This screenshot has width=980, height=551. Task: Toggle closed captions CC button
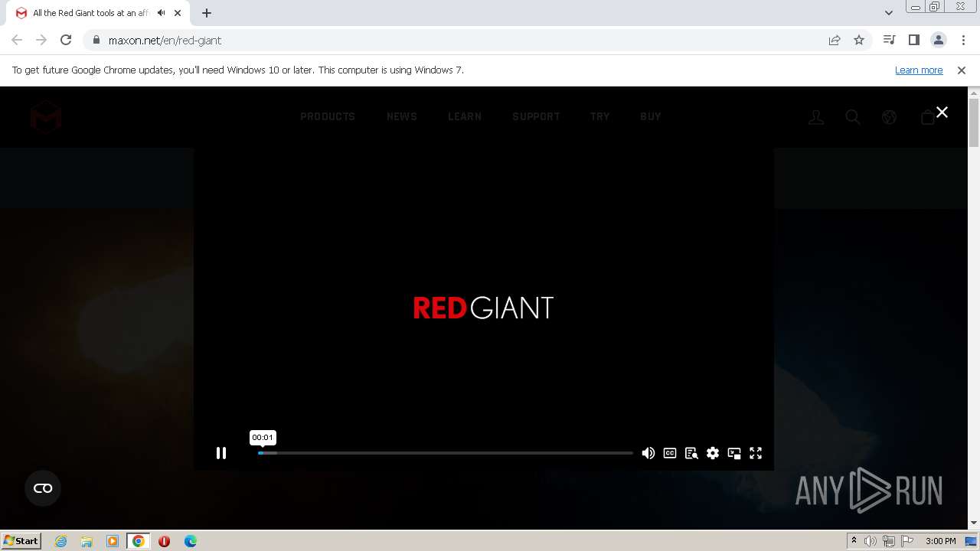(x=670, y=453)
